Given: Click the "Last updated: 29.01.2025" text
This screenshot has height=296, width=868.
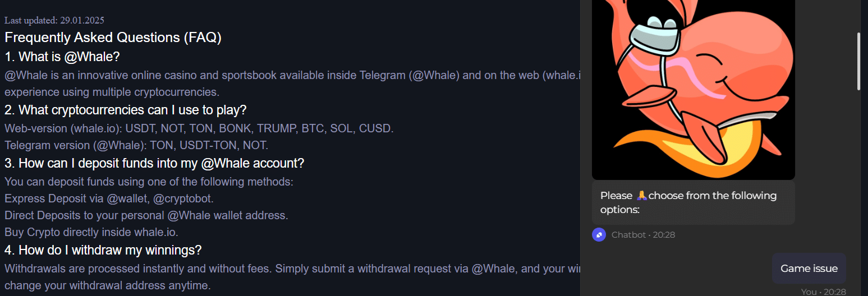Looking at the screenshot, I should [54, 20].
